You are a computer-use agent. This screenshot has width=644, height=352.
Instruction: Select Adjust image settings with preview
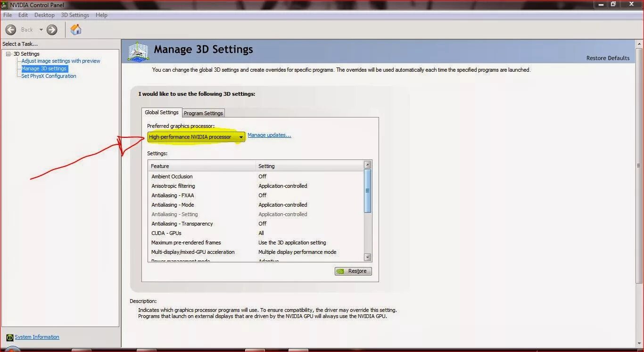[x=61, y=61]
